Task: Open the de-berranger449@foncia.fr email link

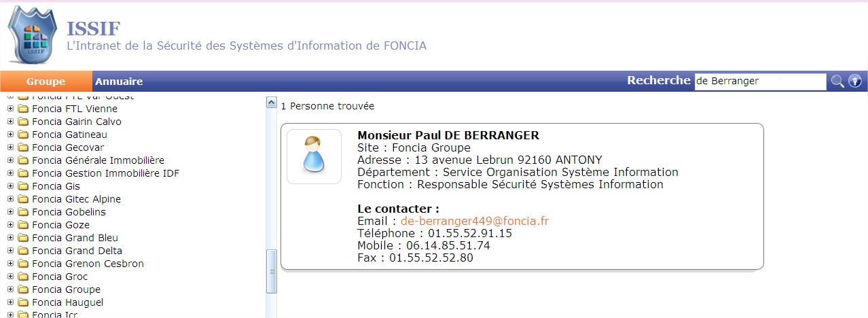Action: [x=474, y=221]
